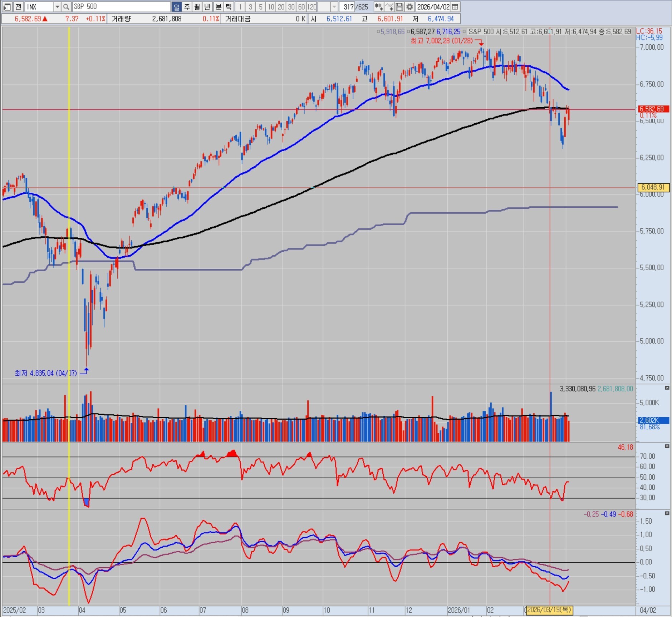Click the 6,048.91 yellow price label
This screenshot has width=672, height=617.
click(x=653, y=187)
